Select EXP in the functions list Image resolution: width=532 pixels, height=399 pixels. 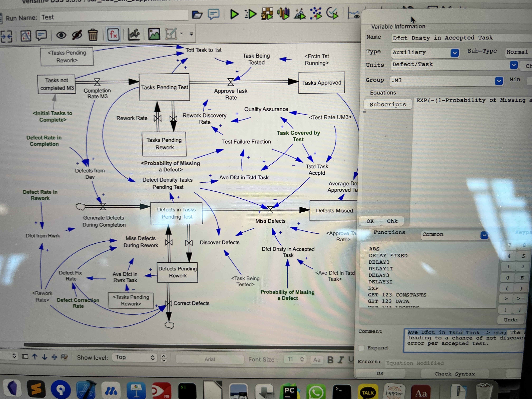373,288
